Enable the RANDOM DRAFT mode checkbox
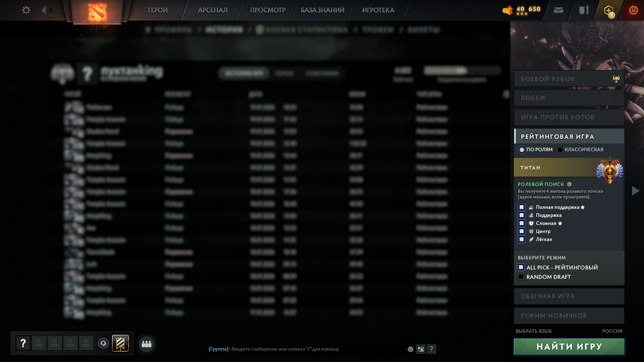Image resolution: width=644 pixels, height=362 pixels. pyautogui.click(x=521, y=277)
